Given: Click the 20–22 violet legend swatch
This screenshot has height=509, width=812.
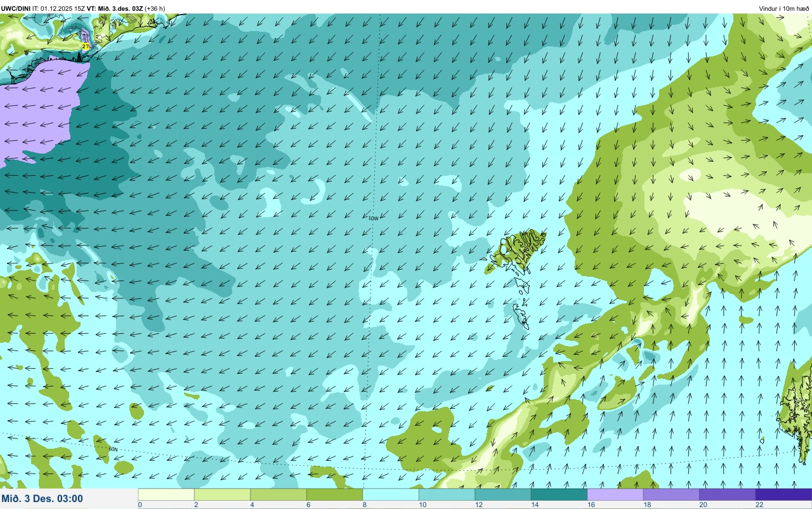Looking at the screenshot, I should [728, 494].
